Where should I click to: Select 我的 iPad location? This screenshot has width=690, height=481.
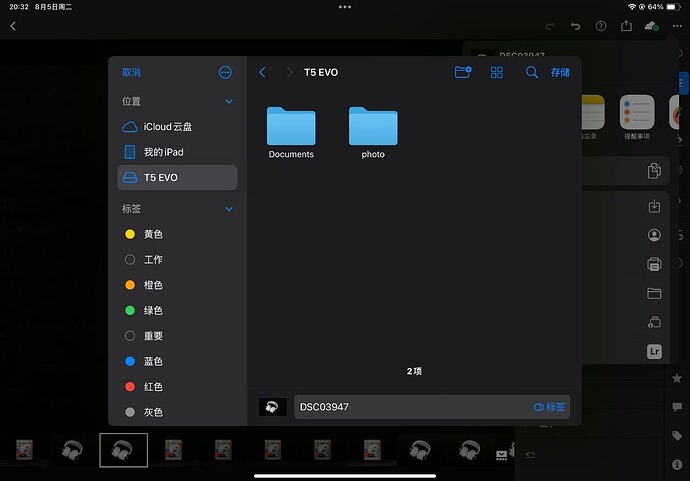point(162,152)
